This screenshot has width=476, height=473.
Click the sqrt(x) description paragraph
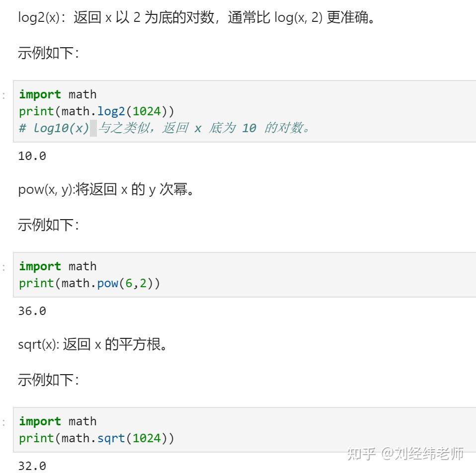coord(92,344)
